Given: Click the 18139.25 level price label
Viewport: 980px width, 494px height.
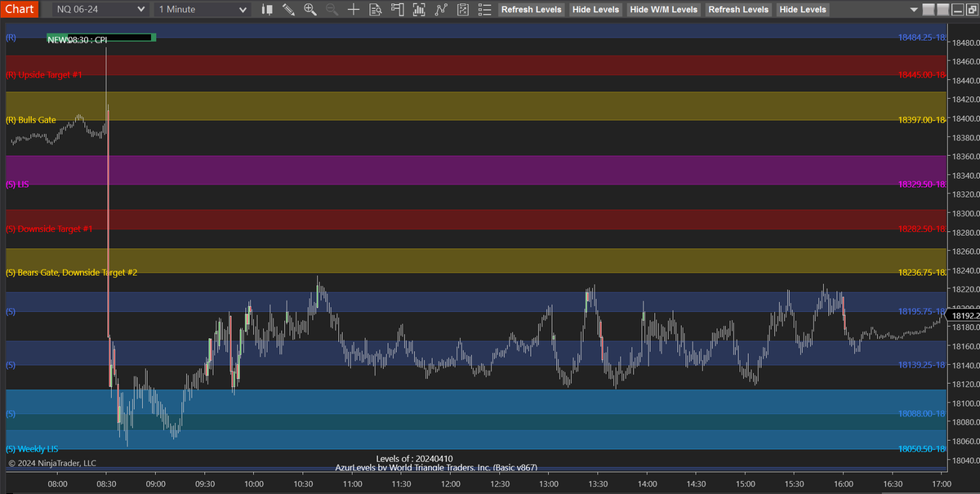Looking at the screenshot, I should coord(921,365).
